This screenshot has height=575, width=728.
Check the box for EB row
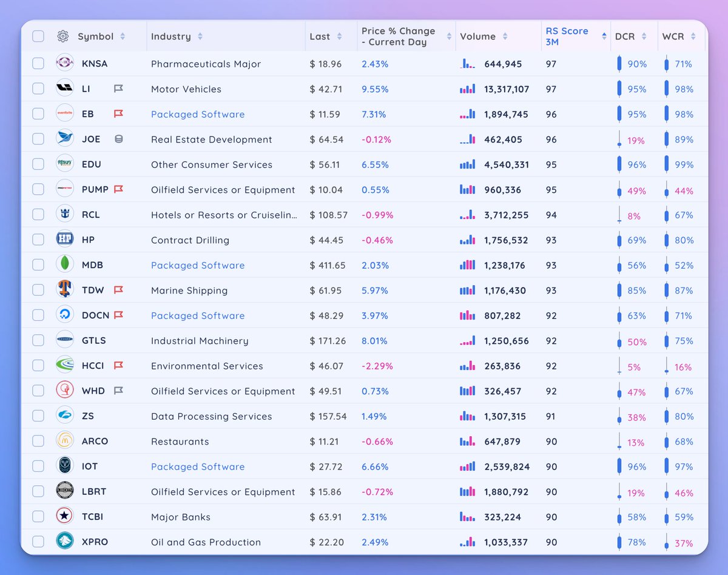38,114
